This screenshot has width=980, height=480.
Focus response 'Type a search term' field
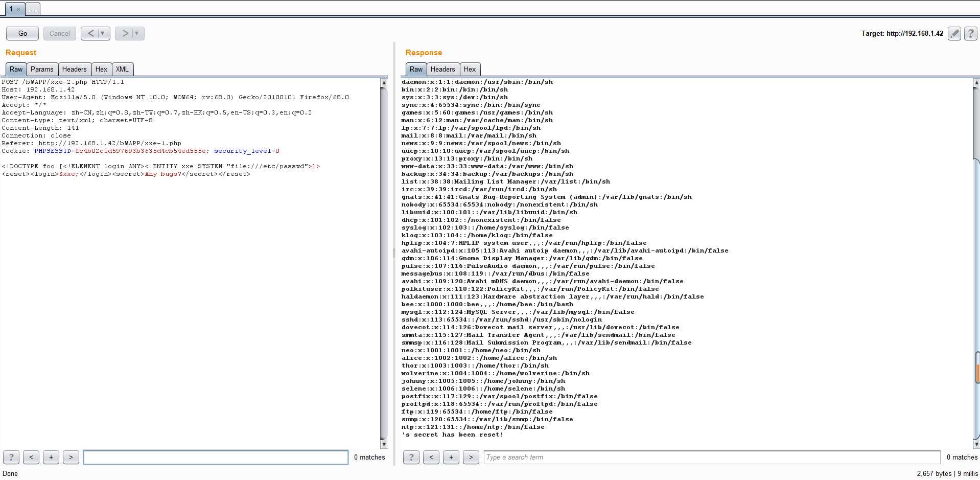[712, 457]
